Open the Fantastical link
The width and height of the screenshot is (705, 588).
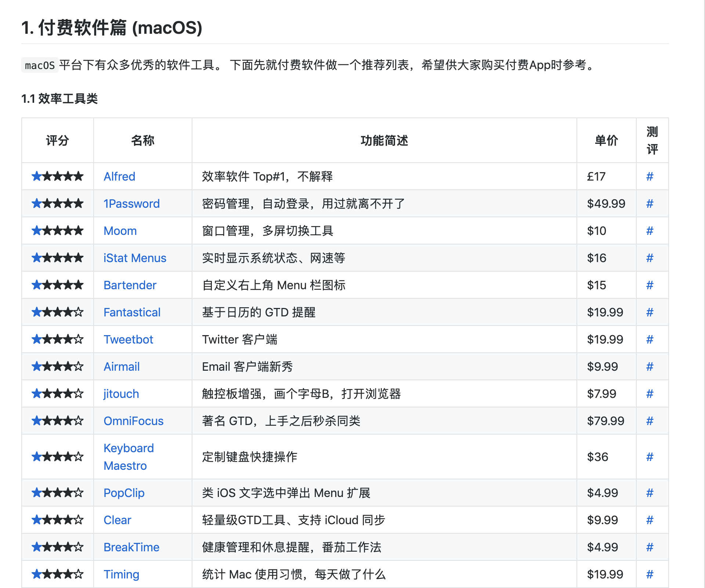click(x=132, y=312)
